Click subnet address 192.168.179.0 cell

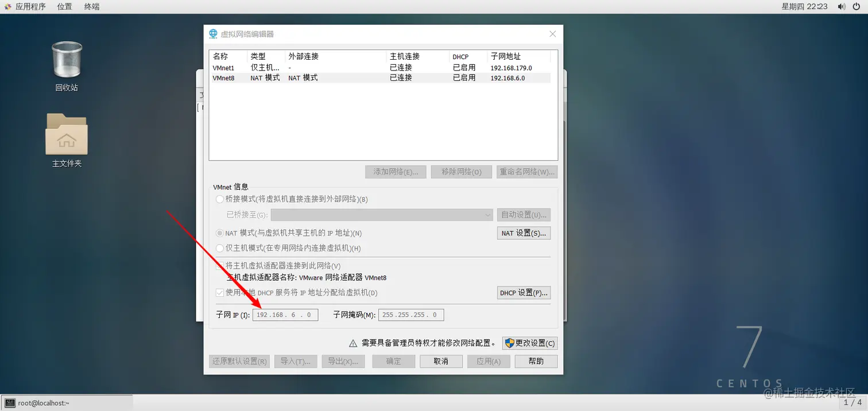tap(511, 68)
